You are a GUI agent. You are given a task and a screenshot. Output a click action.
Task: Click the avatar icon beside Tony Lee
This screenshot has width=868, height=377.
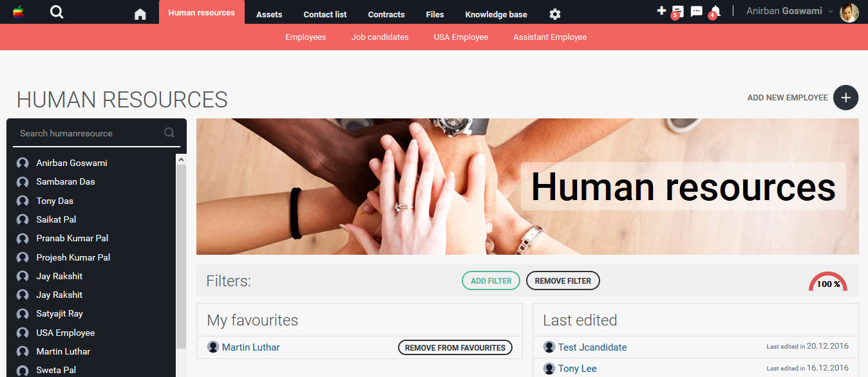[x=549, y=369]
